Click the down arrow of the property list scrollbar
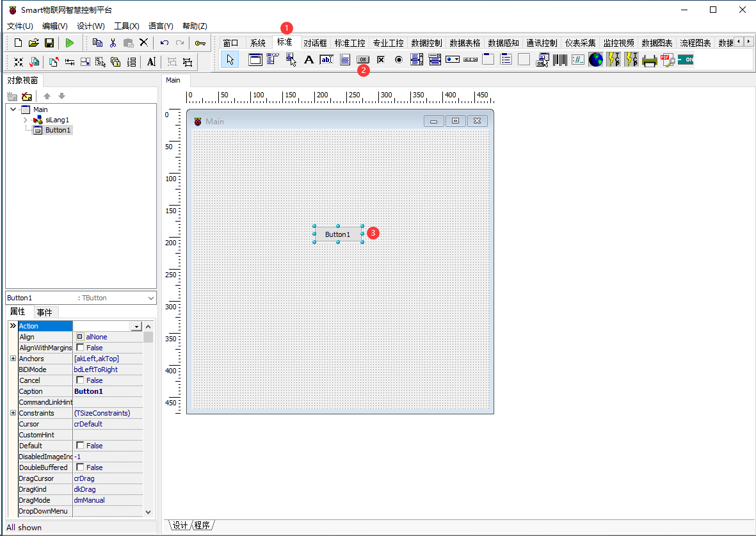Image resolution: width=756 pixels, height=536 pixels. pyautogui.click(x=148, y=512)
